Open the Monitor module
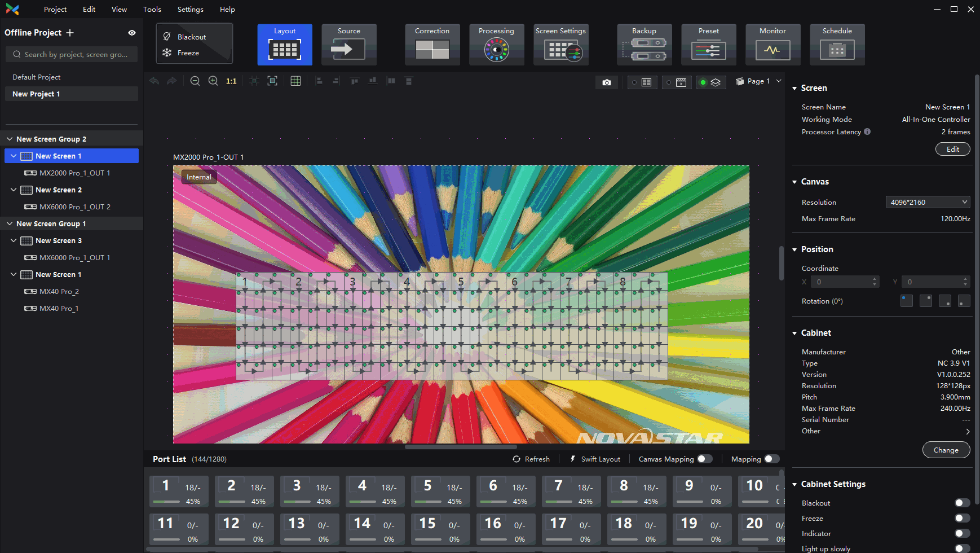This screenshot has width=980, height=553. pos(773,45)
